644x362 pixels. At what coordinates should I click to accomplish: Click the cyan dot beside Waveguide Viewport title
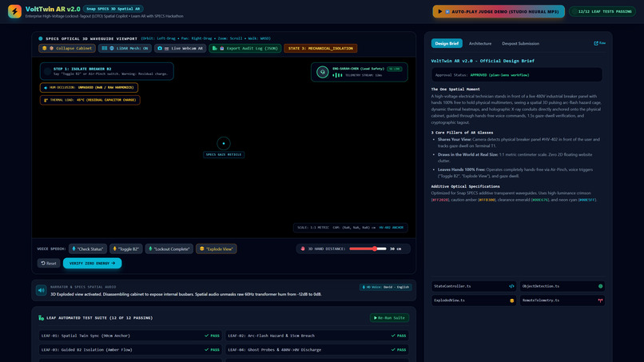coord(41,38)
